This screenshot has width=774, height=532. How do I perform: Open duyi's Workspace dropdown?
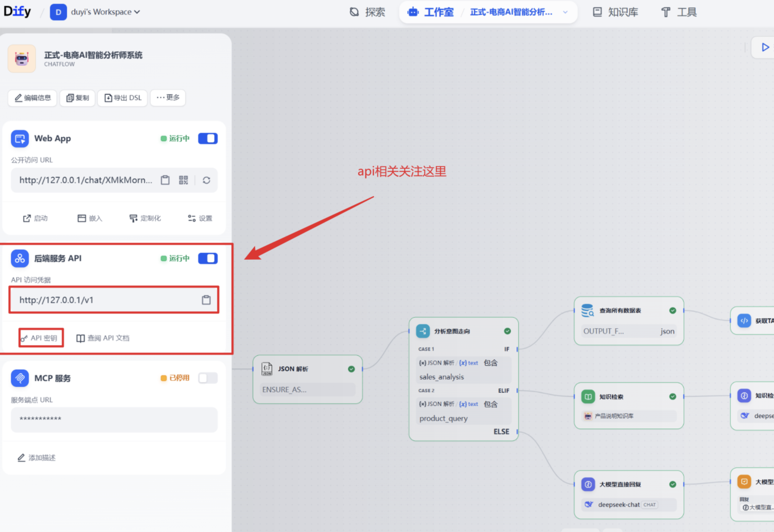point(105,12)
